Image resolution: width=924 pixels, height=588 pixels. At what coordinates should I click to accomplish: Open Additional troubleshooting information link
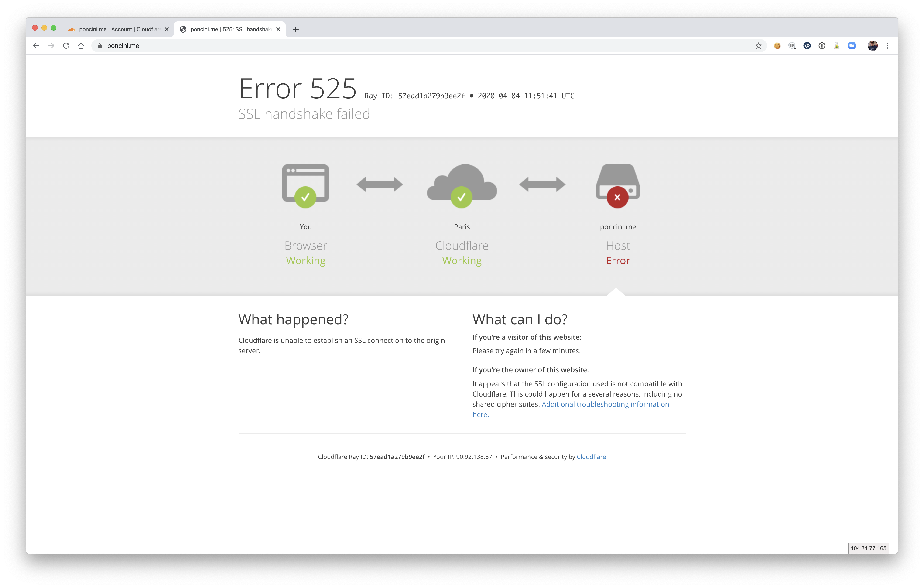[605, 404]
